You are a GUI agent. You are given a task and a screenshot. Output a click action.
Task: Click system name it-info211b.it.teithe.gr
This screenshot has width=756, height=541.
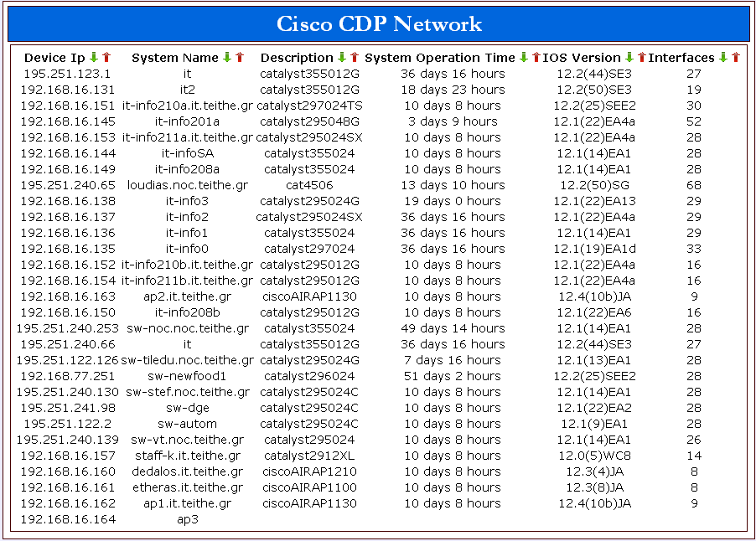[187, 281]
